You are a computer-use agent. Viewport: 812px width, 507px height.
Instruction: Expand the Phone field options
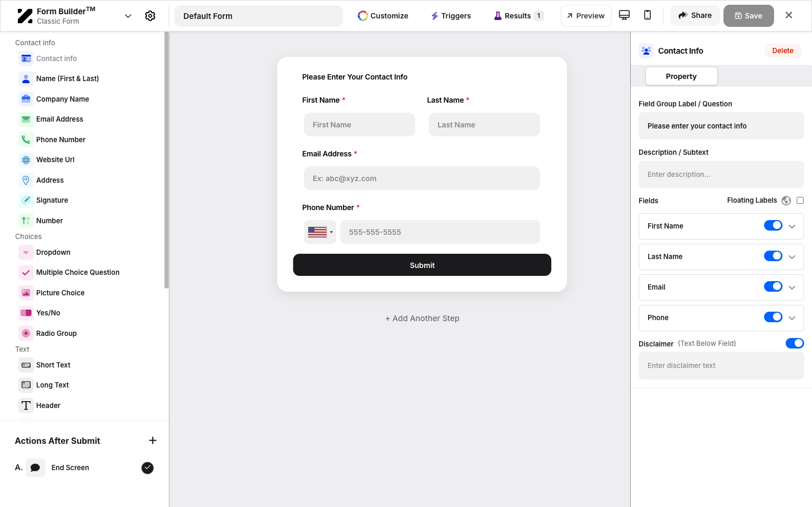tap(792, 318)
